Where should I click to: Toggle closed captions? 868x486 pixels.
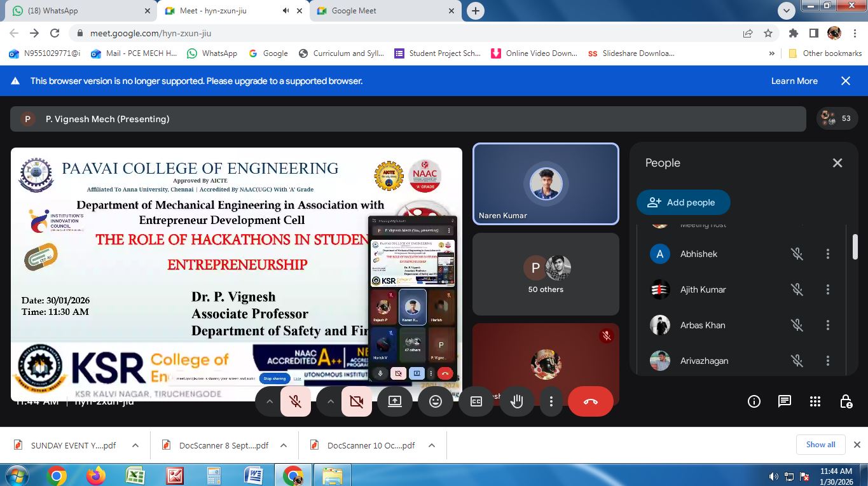click(x=476, y=401)
